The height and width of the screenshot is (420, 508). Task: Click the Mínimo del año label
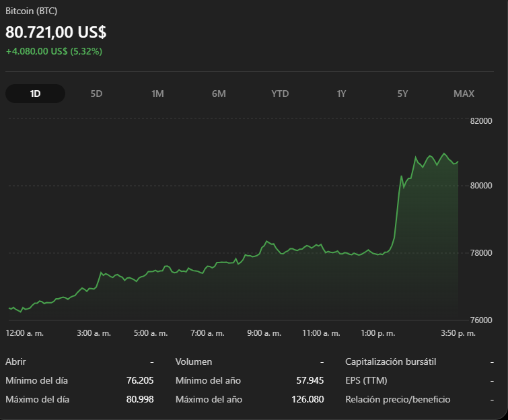[209, 380]
